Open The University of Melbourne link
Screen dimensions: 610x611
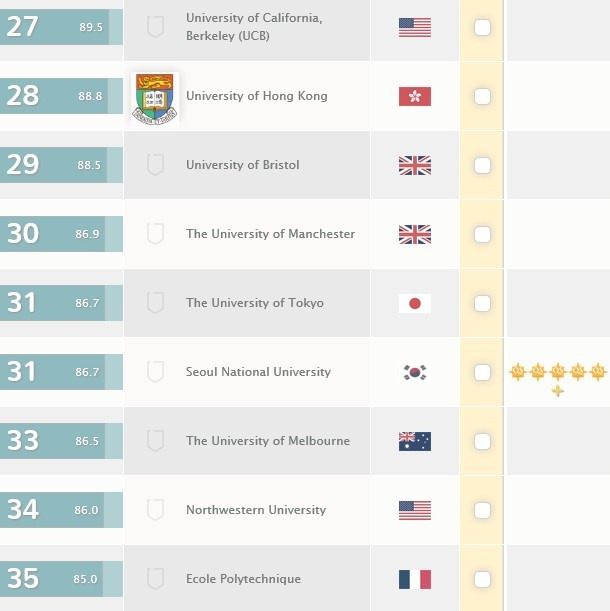coord(268,441)
